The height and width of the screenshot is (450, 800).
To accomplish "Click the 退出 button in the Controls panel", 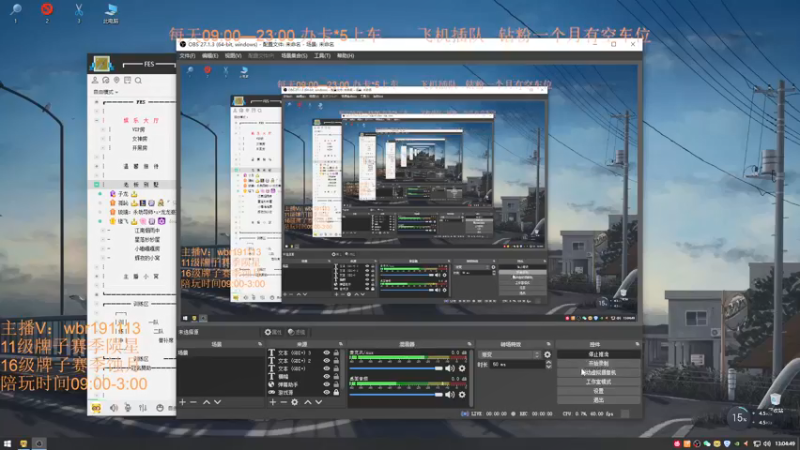I will pos(598,400).
